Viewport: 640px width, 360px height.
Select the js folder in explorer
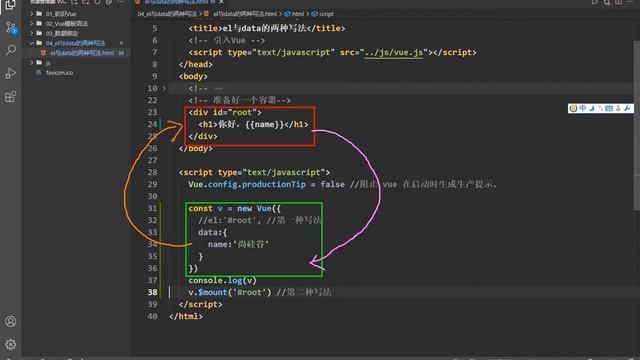point(48,62)
